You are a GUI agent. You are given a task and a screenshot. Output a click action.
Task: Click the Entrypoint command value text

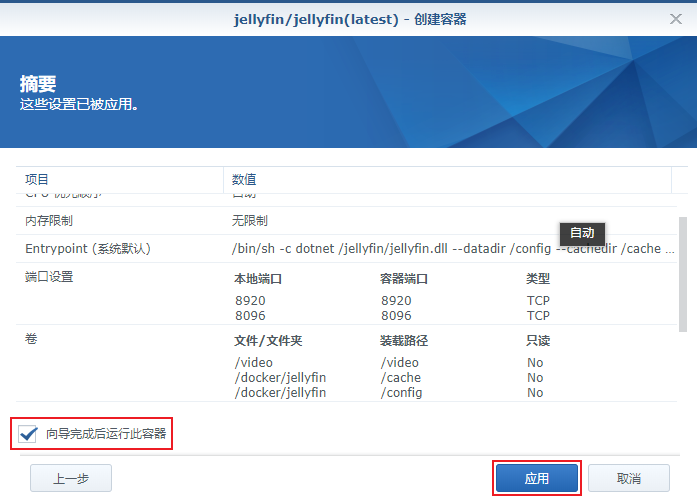click(x=445, y=248)
